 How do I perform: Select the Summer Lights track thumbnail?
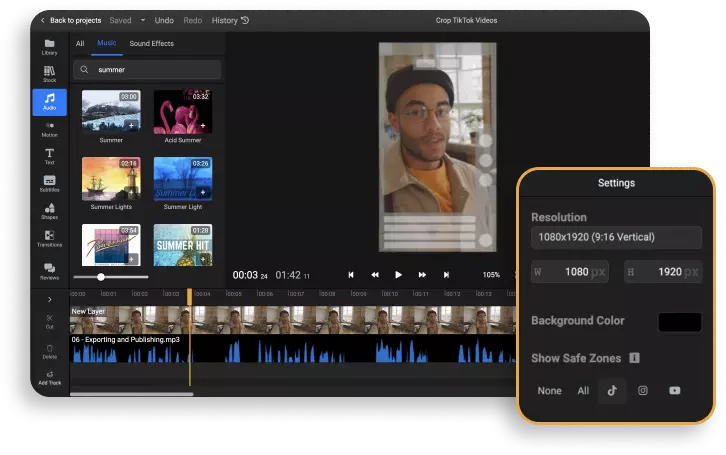(111, 179)
